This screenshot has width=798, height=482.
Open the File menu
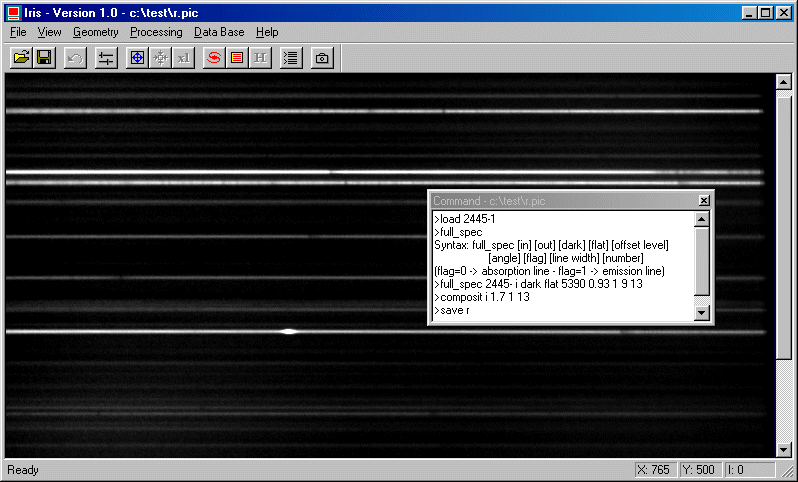pyautogui.click(x=18, y=32)
